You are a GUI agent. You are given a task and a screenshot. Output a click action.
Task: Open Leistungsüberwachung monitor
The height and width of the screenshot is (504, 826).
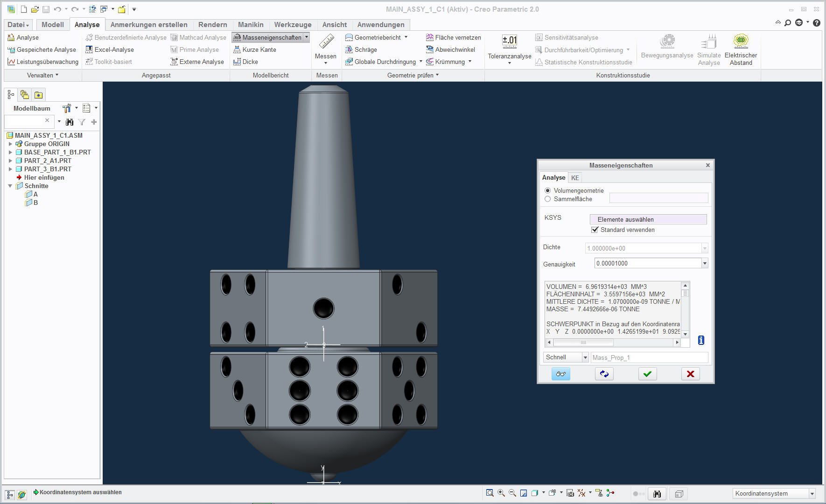point(43,62)
